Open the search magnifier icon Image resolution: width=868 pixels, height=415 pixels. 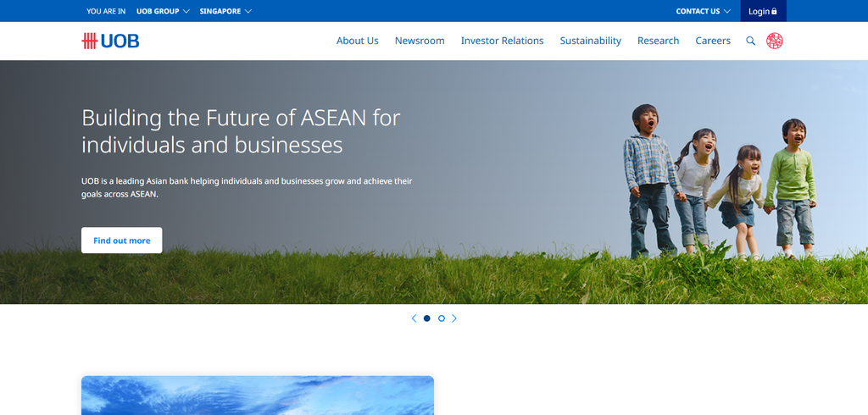[x=751, y=41]
